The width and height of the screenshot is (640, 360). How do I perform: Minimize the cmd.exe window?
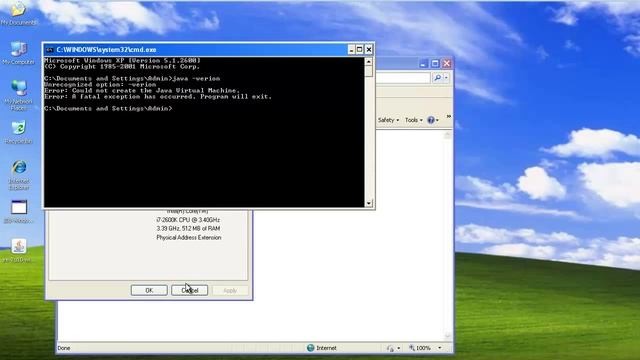pos(351,50)
